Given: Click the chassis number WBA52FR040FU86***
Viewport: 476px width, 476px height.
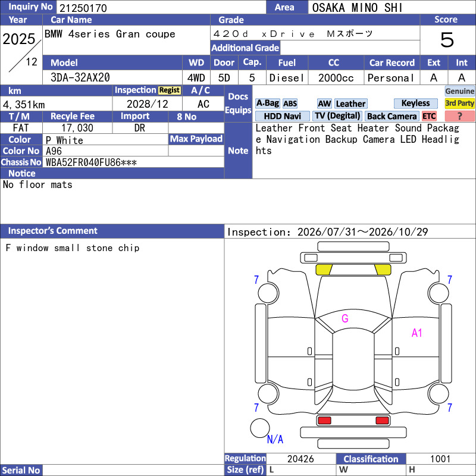Looking at the screenshot, I should point(91,162).
